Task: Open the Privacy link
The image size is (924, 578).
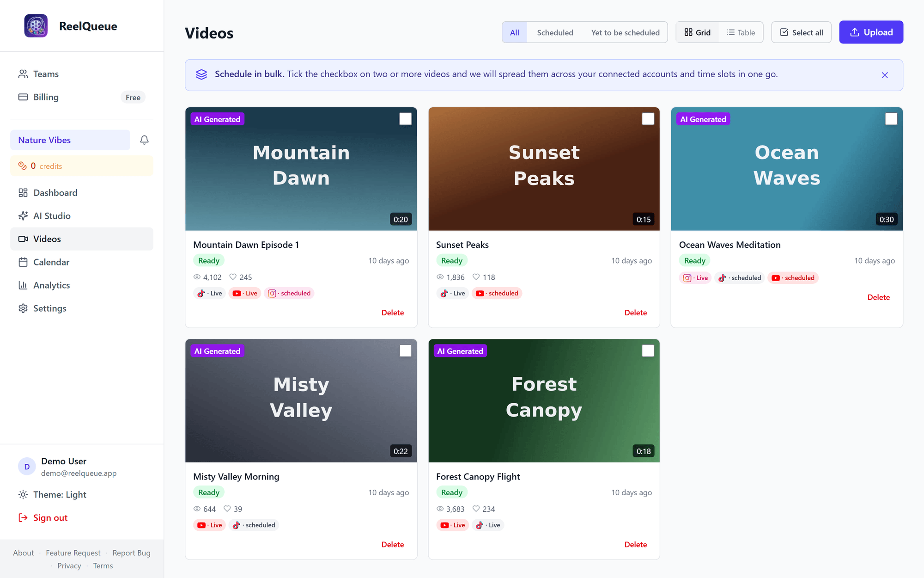Action: tap(69, 566)
